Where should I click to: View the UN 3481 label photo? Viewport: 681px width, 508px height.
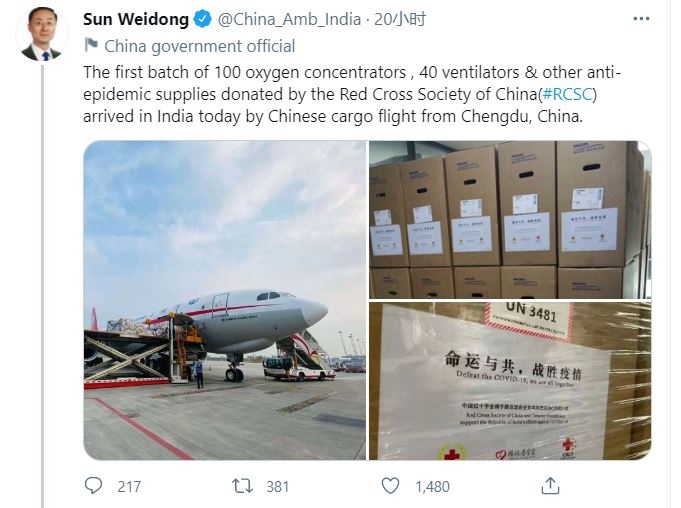[510, 381]
